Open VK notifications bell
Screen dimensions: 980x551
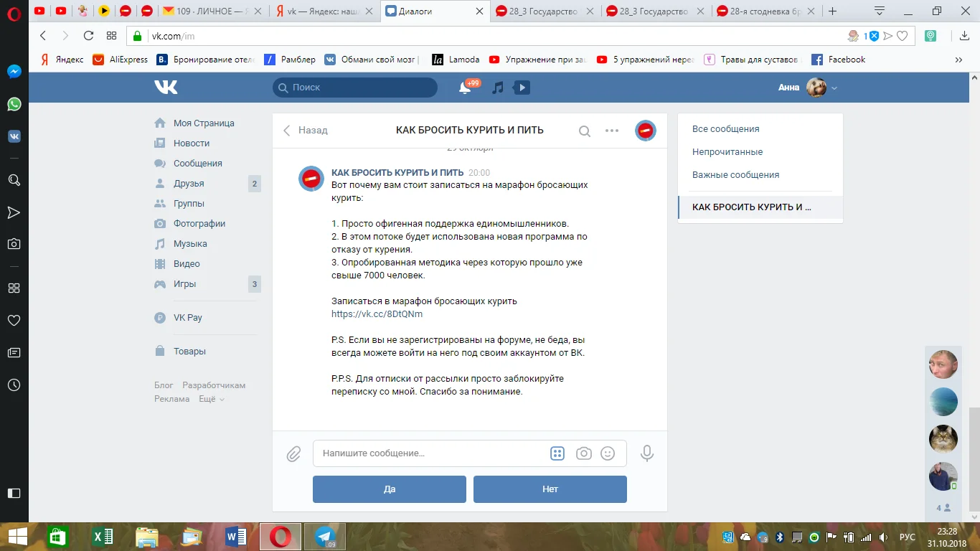tap(465, 88)
